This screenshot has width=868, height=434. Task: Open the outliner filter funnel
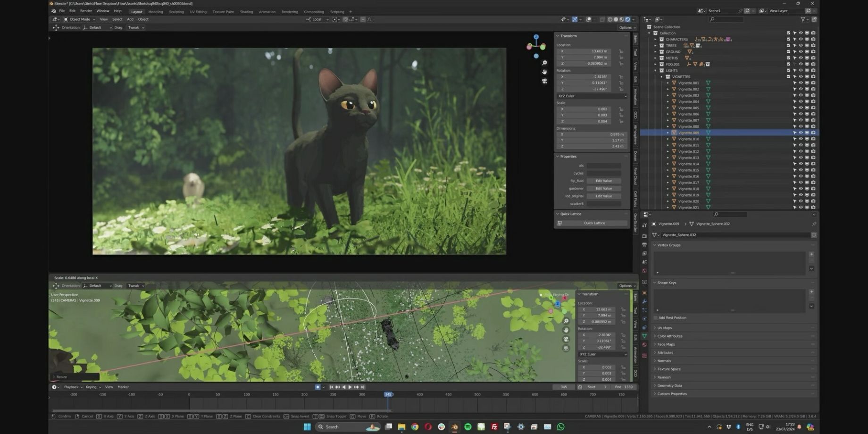point(803,19)
